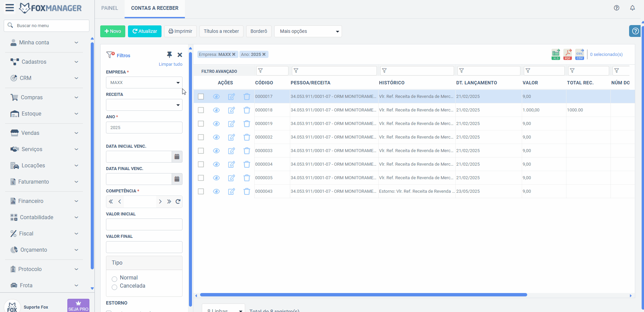Screen dimensions: 644x312
Task: Open the Empresa MAXX dropdown
Action: tap(144, 83)
